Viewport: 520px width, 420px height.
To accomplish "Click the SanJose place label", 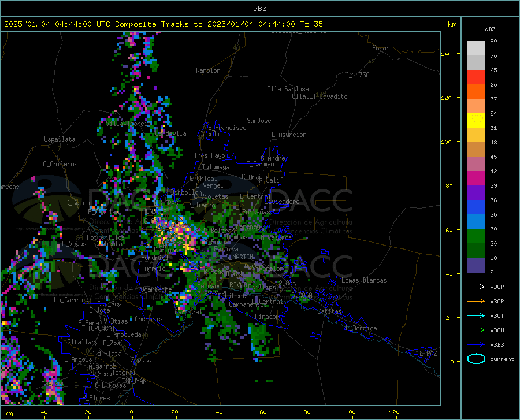I will (259, 121).
